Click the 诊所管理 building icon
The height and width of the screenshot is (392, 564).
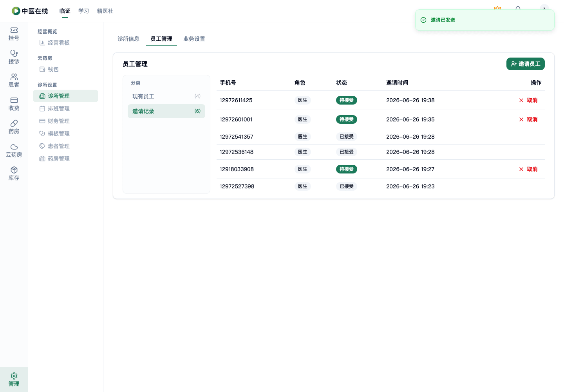coord(42,96)
